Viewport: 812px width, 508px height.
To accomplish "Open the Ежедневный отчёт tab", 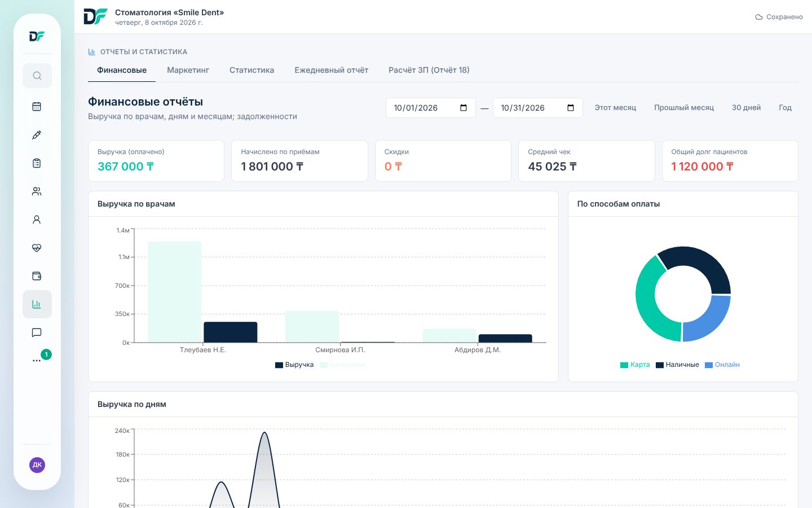I will tap(331, 71).
